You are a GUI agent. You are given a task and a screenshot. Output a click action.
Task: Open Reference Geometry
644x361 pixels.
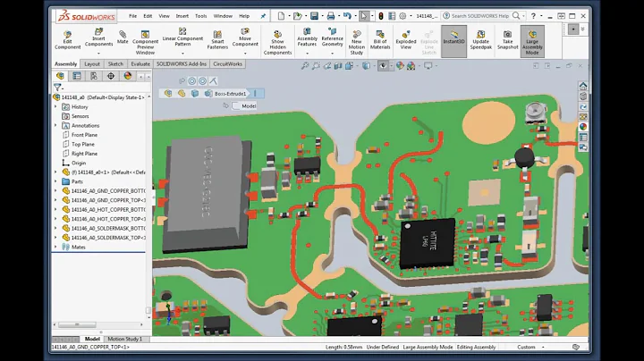point(332,38)
